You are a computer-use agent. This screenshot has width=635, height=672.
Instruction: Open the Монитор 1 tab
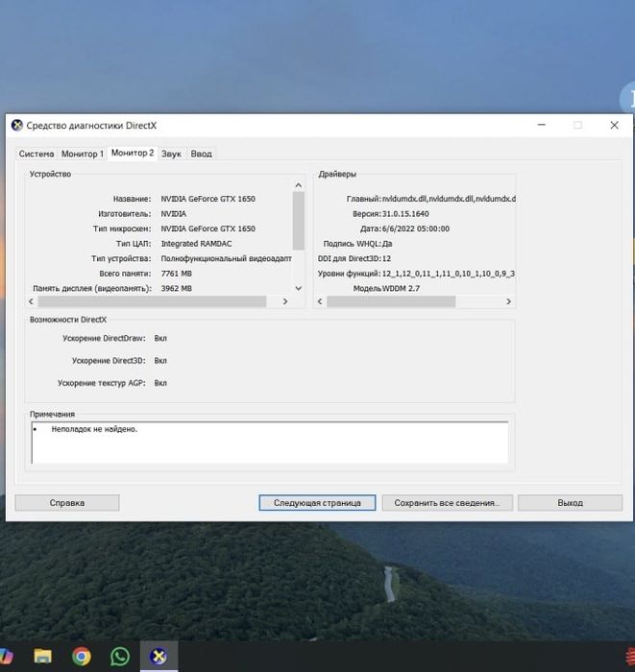tap(83, 154)
